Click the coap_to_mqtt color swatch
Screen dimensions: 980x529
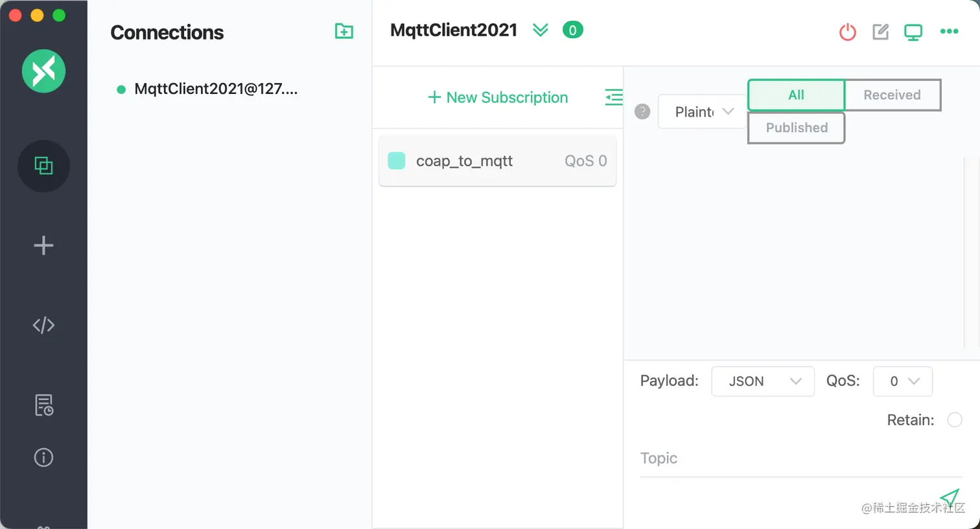(x=396, y=161)
